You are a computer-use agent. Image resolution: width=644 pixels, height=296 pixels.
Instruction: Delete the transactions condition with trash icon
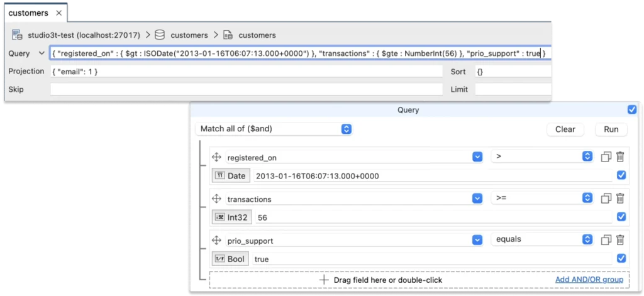coord(620,198)
